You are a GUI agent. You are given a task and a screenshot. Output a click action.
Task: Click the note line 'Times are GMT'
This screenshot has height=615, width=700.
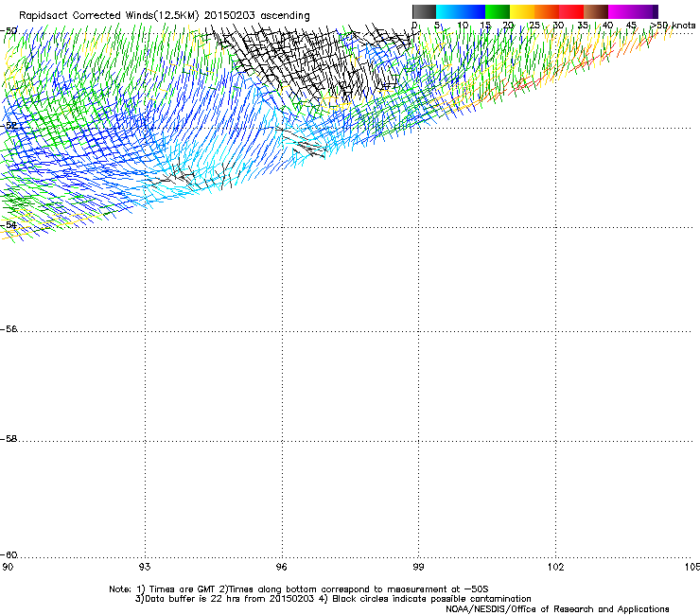point(183,589)
